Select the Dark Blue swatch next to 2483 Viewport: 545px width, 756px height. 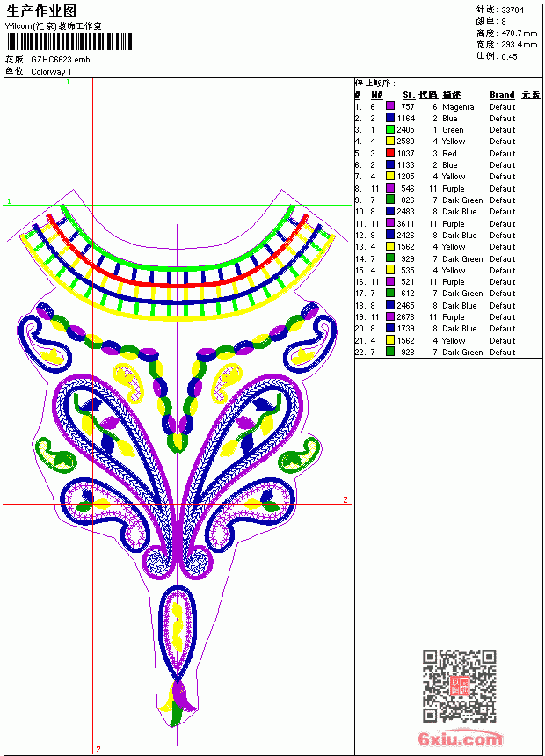[390, 211]
